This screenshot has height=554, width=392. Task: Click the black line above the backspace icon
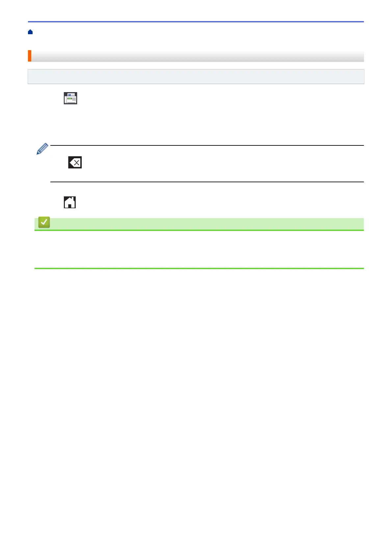(x=207, y=145)
